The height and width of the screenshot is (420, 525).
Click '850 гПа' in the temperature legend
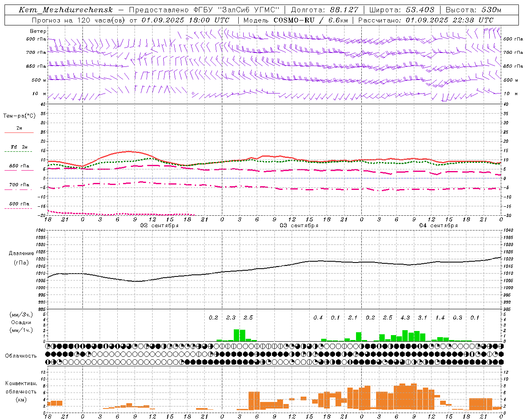pyautogui.click(x=19, y=166)
